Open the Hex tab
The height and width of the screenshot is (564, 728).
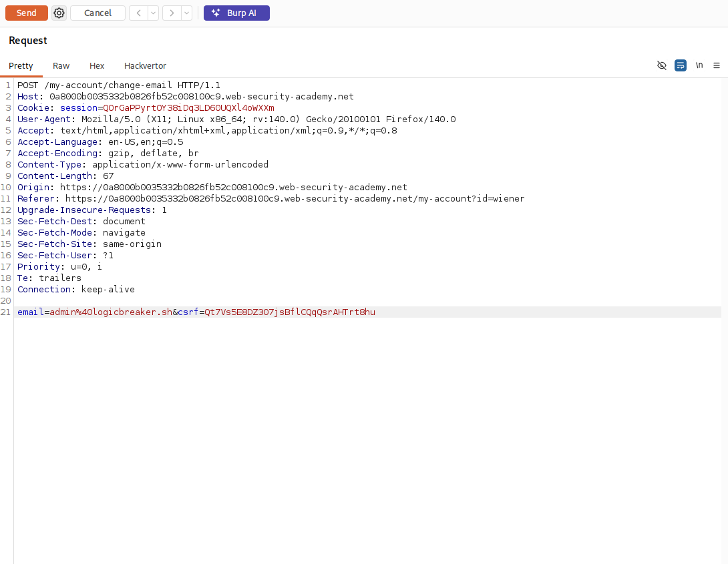[x=97, y=66]
